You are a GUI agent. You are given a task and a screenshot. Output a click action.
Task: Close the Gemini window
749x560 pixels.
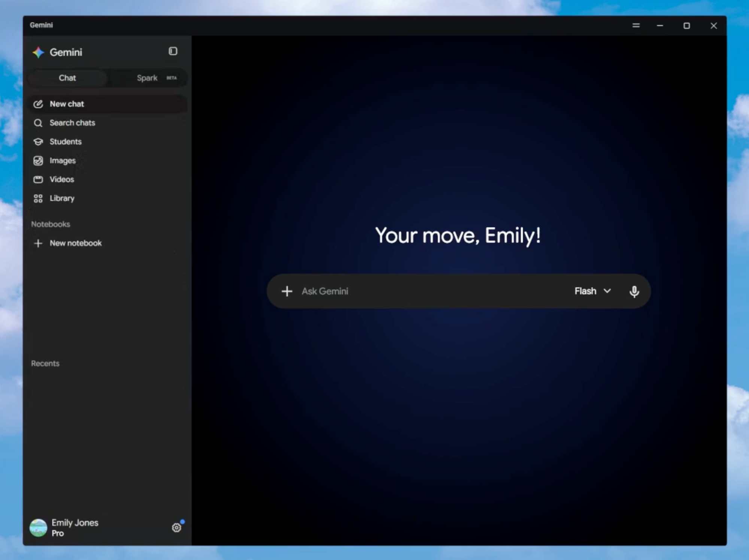[713, 25]
